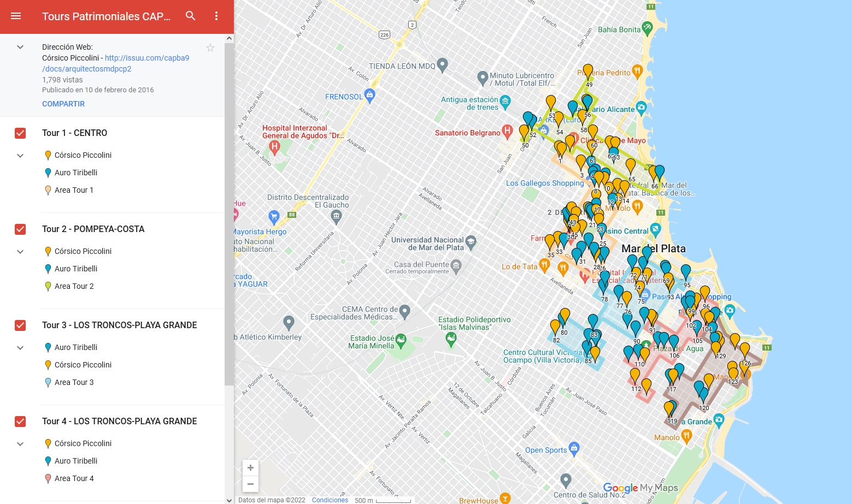Screen dimensions: 852x504
Task: Click the search magnifier icon
Action: pyautogui.click(x=190, y=16)
